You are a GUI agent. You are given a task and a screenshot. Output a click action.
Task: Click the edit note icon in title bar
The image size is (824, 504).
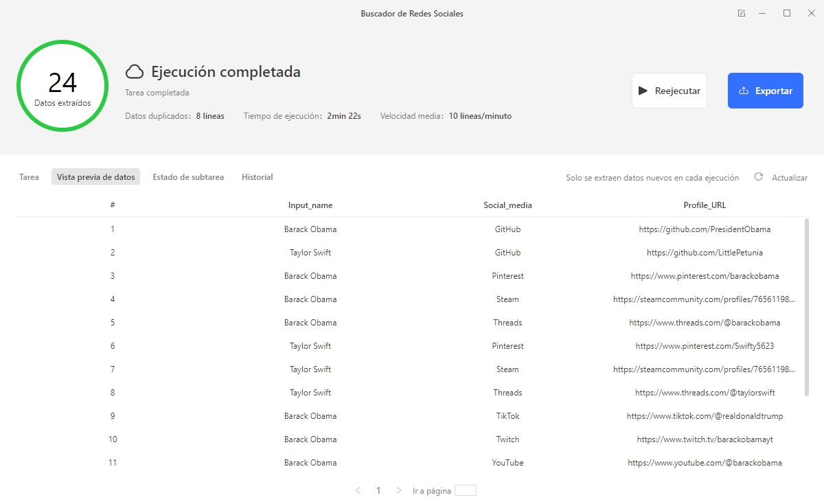click(742, 13)
